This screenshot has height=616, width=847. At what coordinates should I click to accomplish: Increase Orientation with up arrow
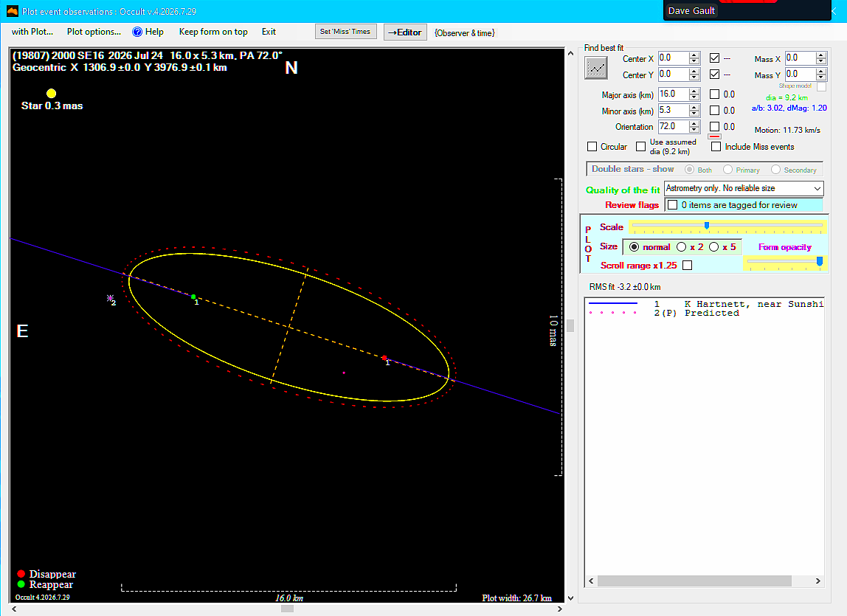[x=695, y=123]
